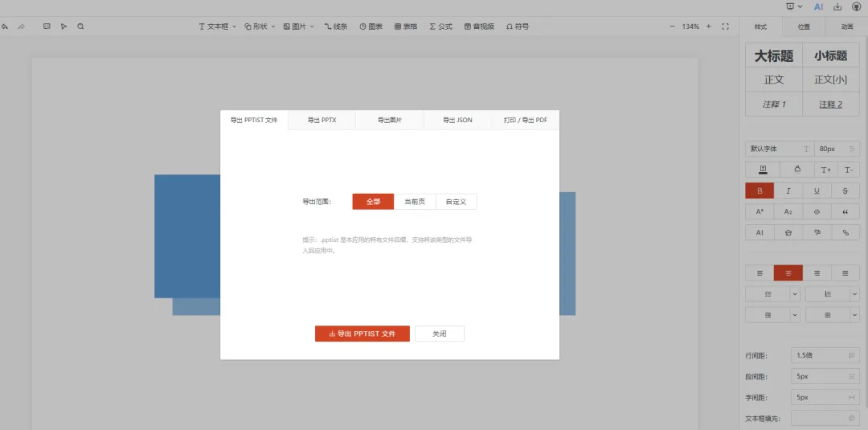
Task: Insert a line with the 线条 tool
Action: 336,26
